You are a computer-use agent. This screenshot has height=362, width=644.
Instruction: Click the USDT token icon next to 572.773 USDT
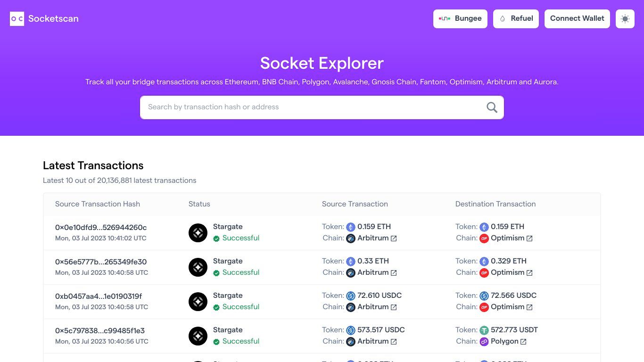pos(484,330)
